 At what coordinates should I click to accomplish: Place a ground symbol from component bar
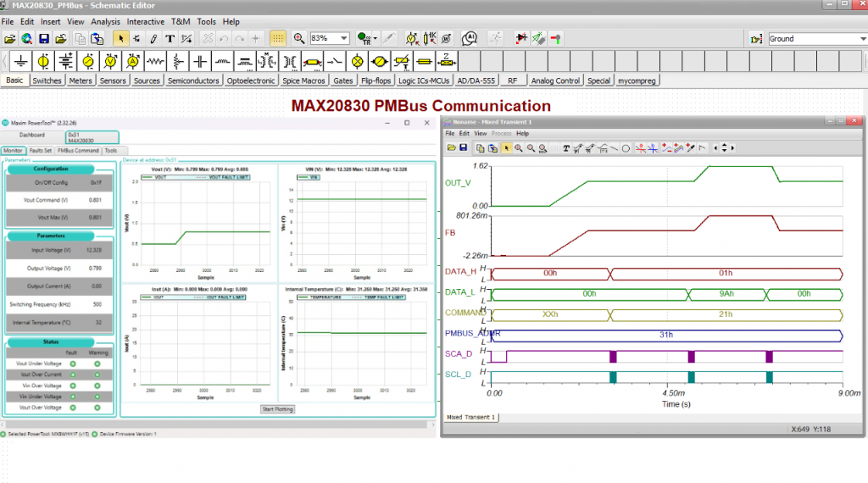point(20,62)
